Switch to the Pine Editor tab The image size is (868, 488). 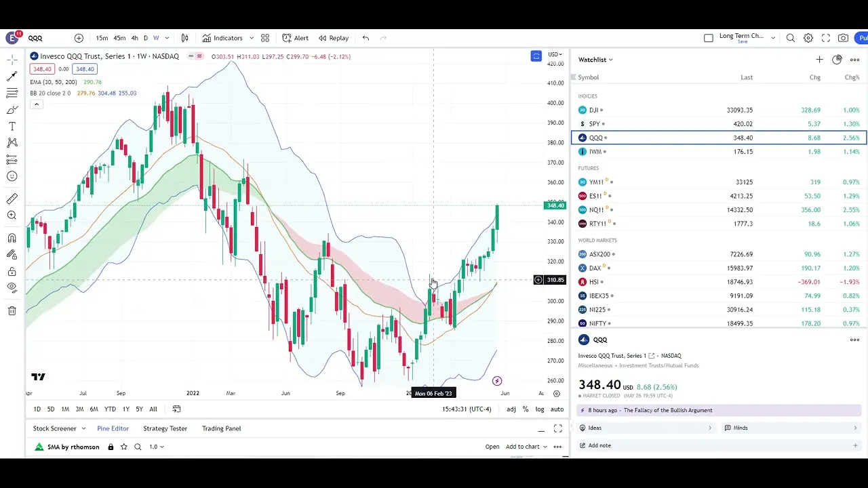113,428
